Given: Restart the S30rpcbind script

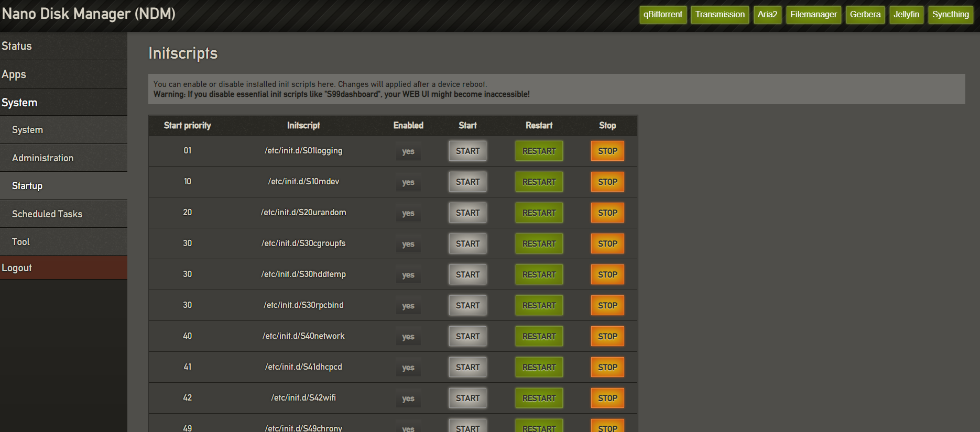Looking at the screenshot, I should (539, 305).
